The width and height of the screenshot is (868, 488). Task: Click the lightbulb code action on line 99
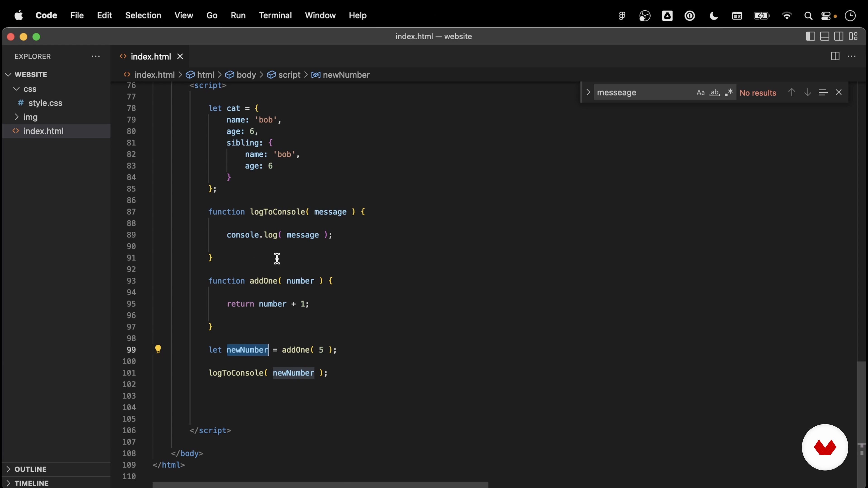pos(158,349)
